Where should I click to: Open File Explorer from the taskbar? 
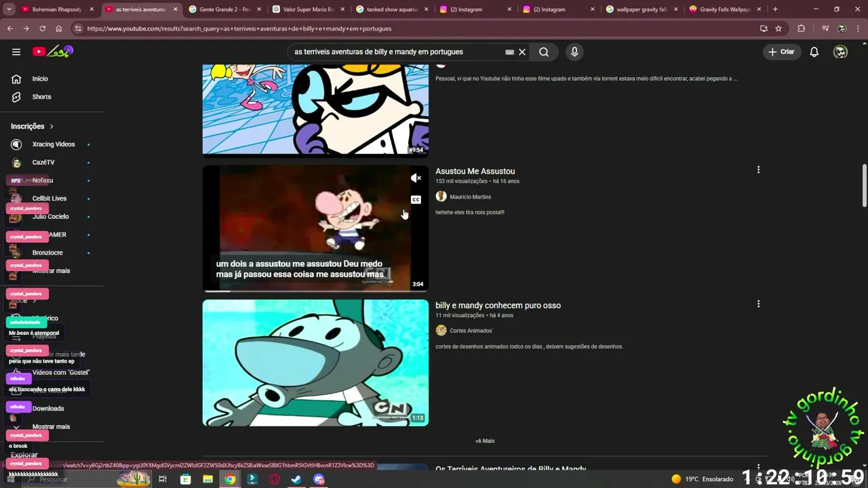[x=208, y=479]
